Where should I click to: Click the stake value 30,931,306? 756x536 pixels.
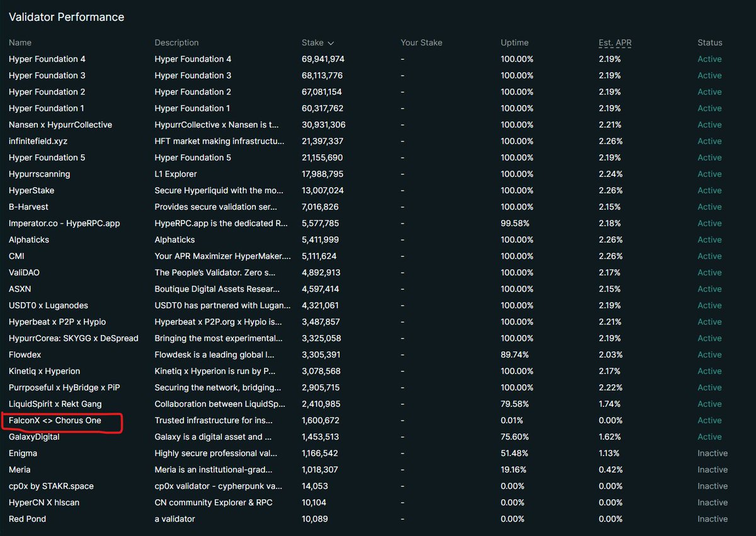point(324,125)
